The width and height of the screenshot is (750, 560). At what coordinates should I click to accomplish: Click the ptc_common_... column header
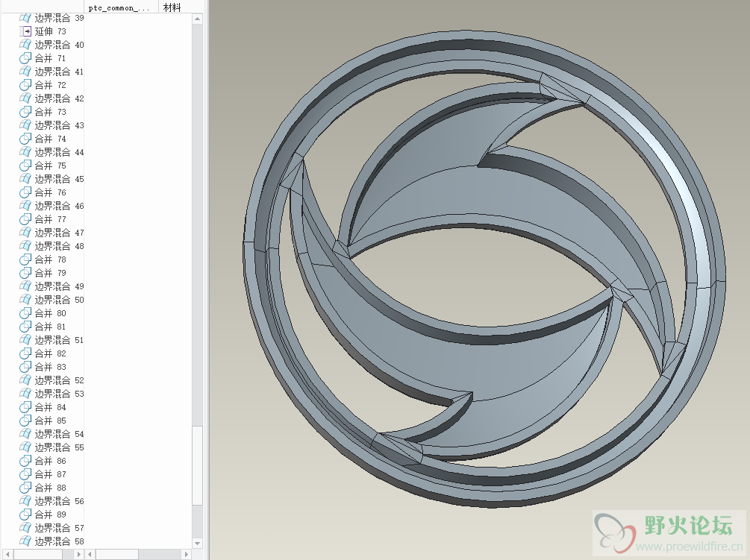[x=122, y=7]
